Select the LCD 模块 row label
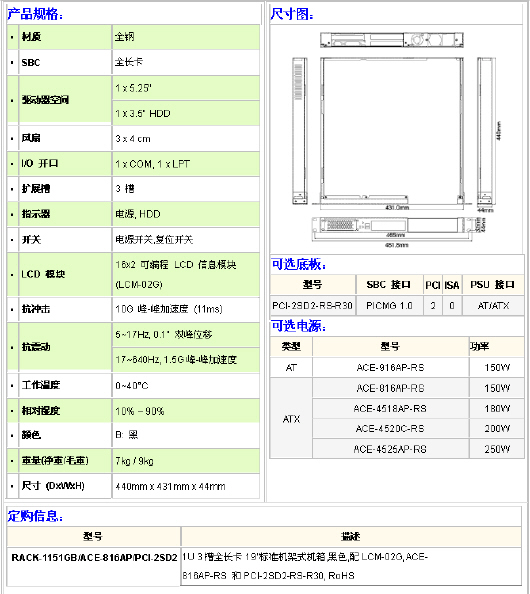This screenshot has height=594, width=530. (x=43, y=274)
